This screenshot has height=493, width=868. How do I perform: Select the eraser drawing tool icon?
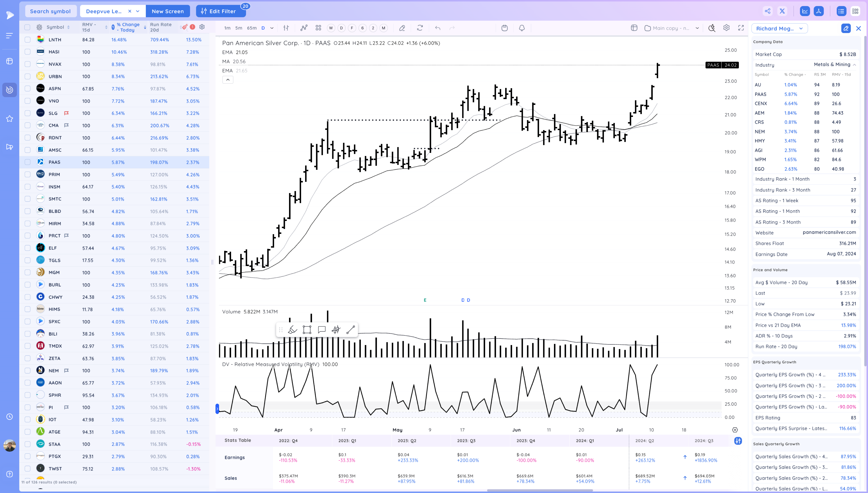tap(402, 28)
